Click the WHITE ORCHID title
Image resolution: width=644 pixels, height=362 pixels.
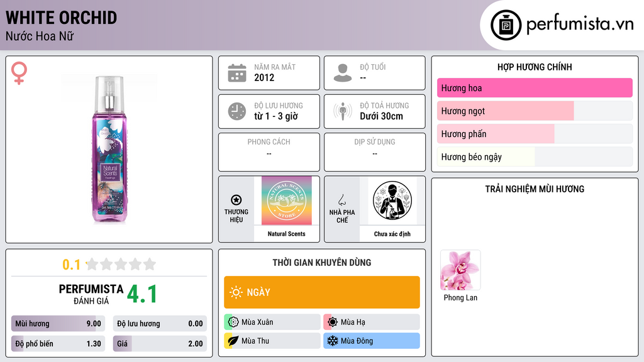(61, 18)
